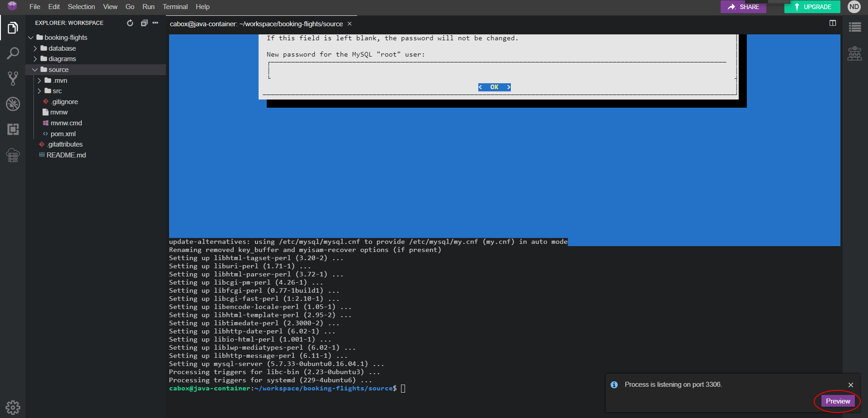
Task: Open the File menu
Action: (35, 7)
